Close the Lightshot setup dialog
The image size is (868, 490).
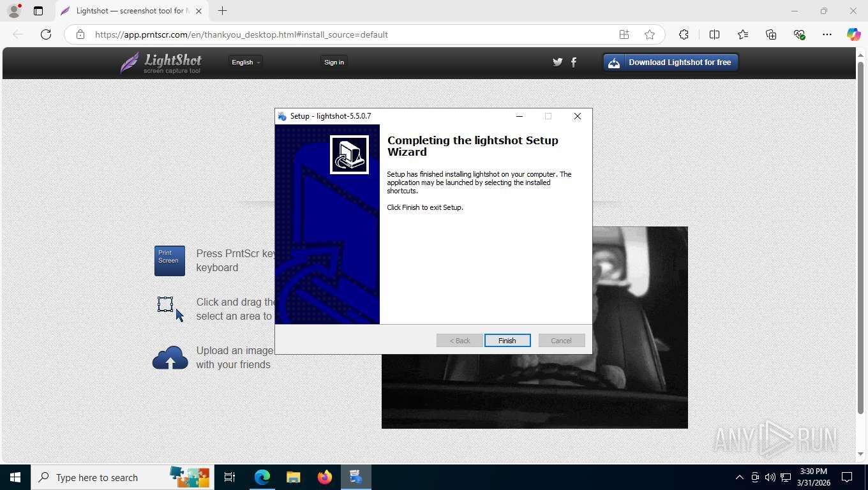[578, 116]
